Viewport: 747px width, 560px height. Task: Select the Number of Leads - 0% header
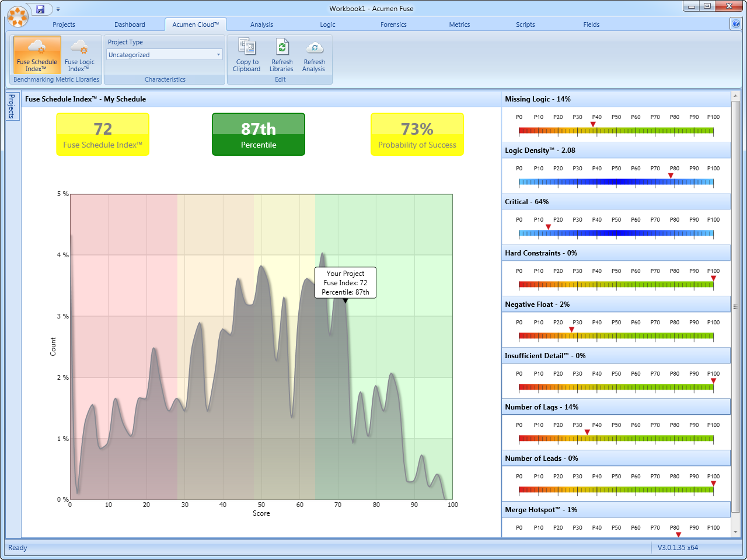(x=616, y=459)
